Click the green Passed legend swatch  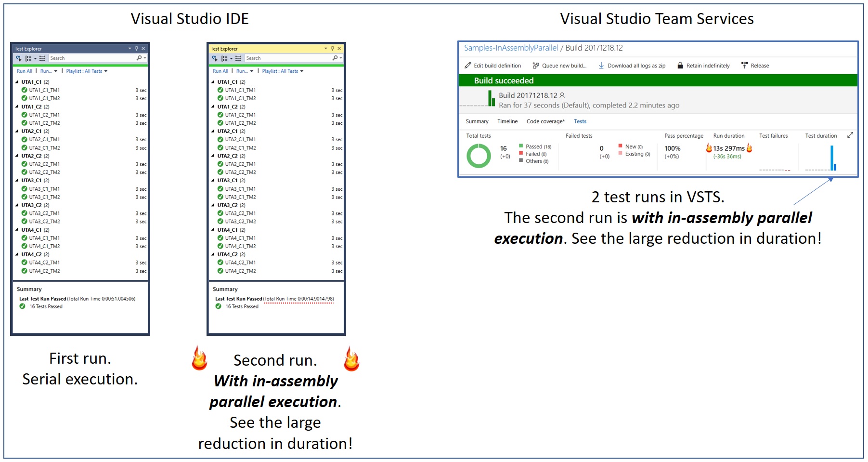[521, 146]
